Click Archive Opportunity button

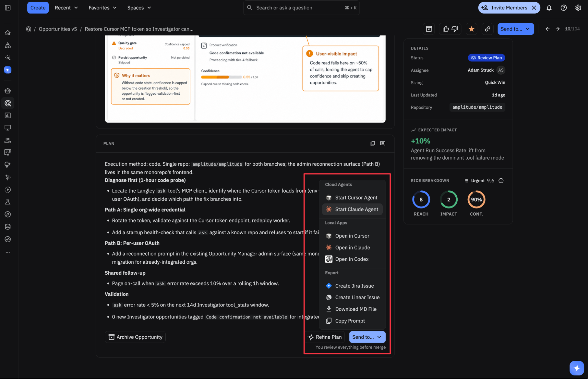click(135, 337)
